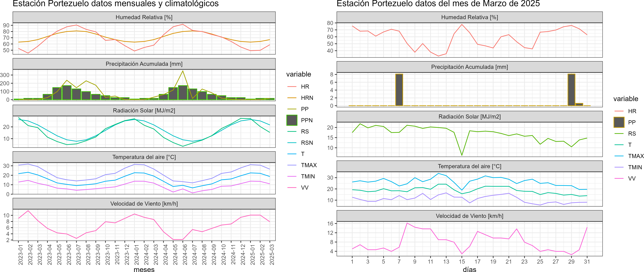Click the right Precipitación Acumulada panel header
Image resolution: width=644 pixels, height=272 pixels.
pos(469,67)
